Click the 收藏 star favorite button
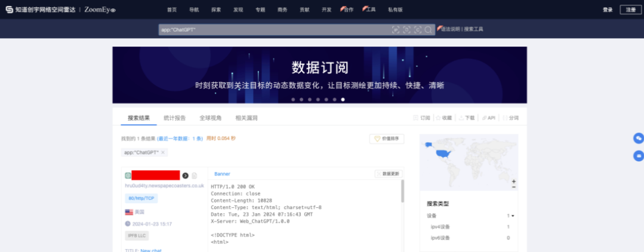The width and height of the screenshot is (644, 252). pyautogui.click(x=444, y=118)
